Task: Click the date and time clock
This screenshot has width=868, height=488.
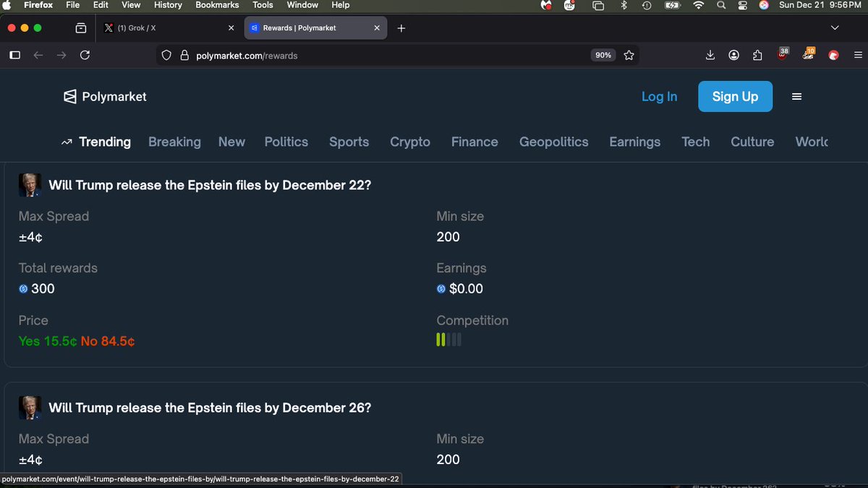Action: (821, 5)
